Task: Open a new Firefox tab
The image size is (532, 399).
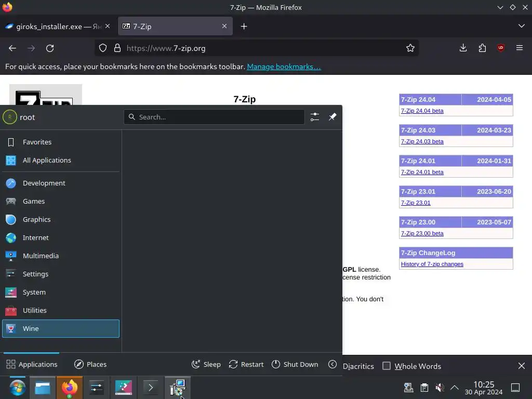Action: 244,26
